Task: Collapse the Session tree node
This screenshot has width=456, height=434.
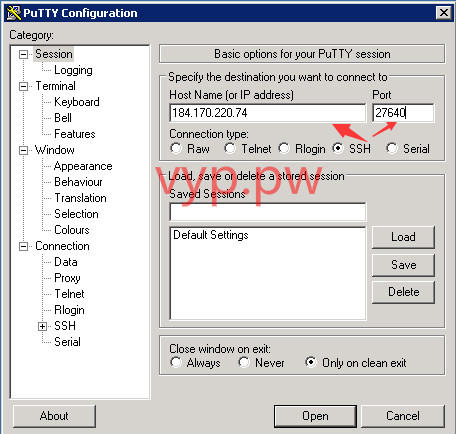Action: (x=24, y=54)
